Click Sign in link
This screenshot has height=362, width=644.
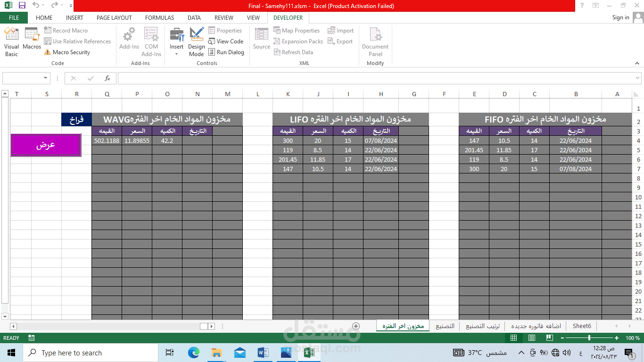620,17
